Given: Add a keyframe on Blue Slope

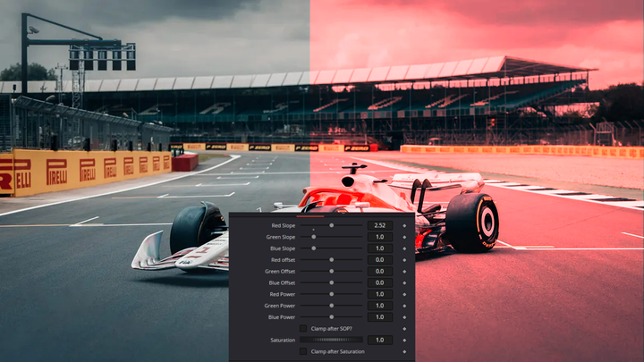Looking at the screenshot, I should pyautogui.click(x=404, y=248).
